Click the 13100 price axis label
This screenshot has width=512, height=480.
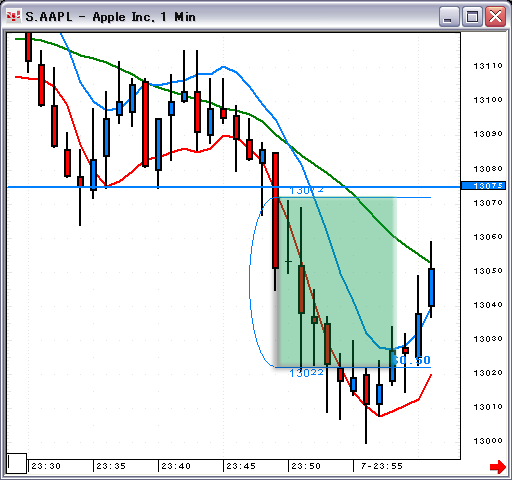click(x=488, y=100)
